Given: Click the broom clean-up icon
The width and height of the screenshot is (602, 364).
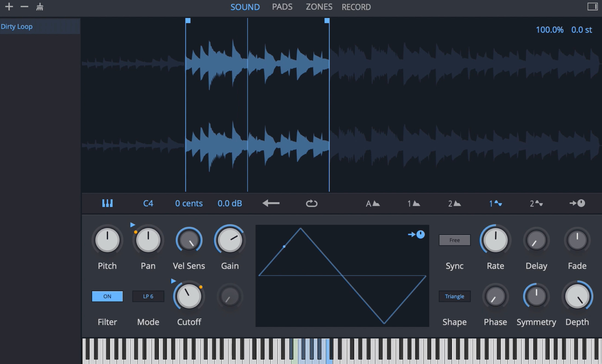Looking at the screenshot, I should pyautogui.click(x=40, y=7).
